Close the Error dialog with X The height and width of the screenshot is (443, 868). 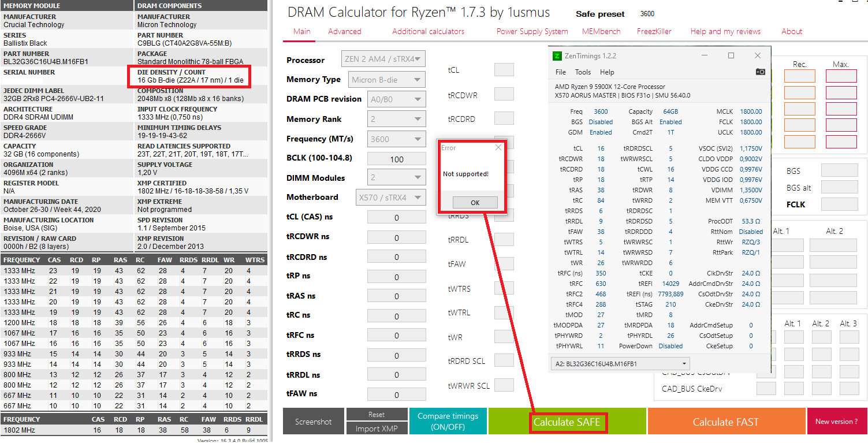pyautogui.click(x=500, y=147)
